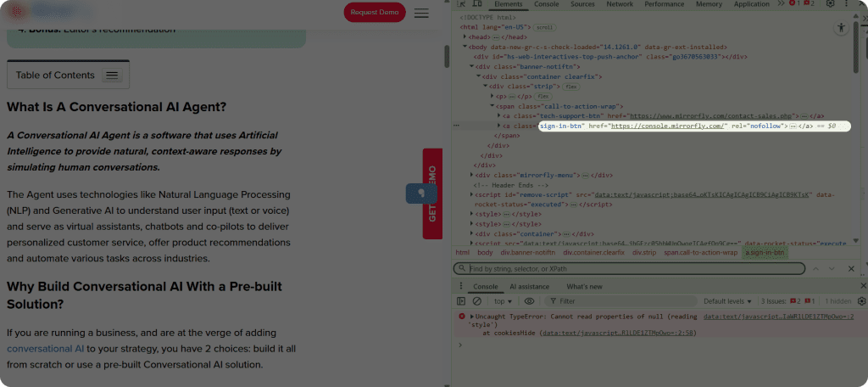The height and width of the screenshot is (387, 868).
Task: Close the console drawer with the X
Action: click(863, 285)
